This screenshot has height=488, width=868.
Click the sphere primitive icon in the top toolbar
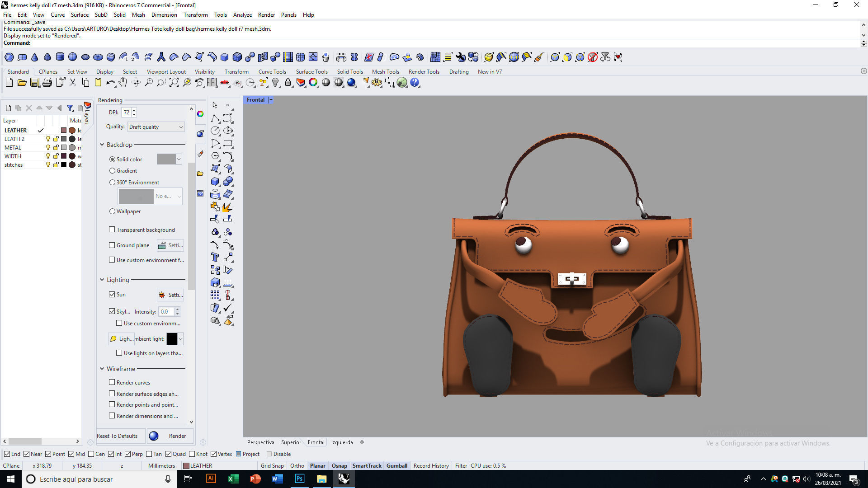coord(73,57)
